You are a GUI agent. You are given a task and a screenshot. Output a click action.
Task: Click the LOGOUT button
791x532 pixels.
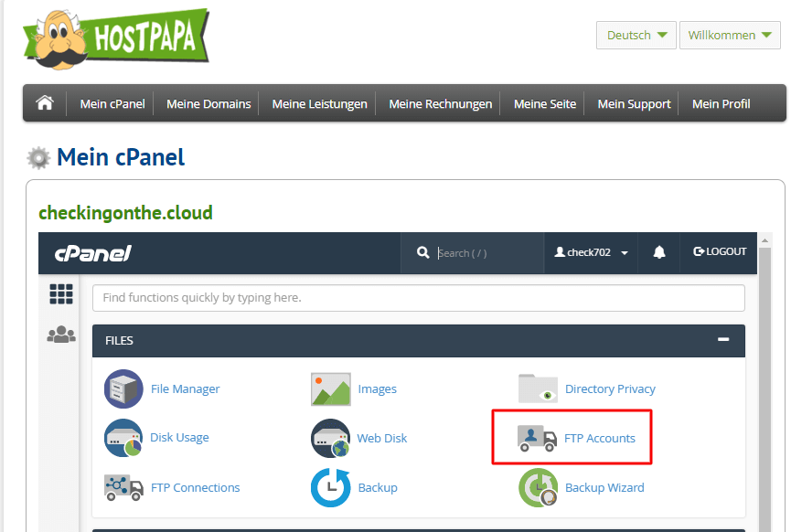point(720,251)
